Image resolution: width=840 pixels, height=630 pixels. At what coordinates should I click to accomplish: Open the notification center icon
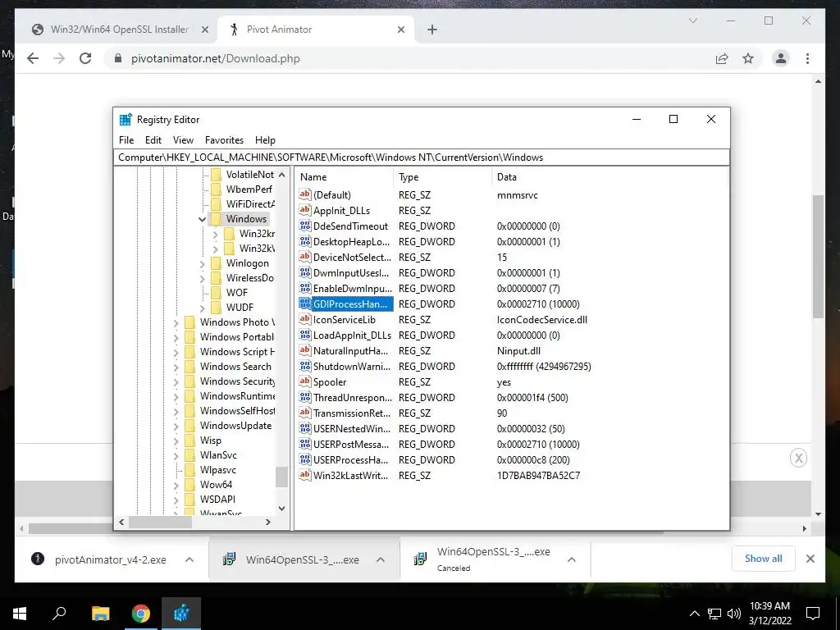click(813, 614)
